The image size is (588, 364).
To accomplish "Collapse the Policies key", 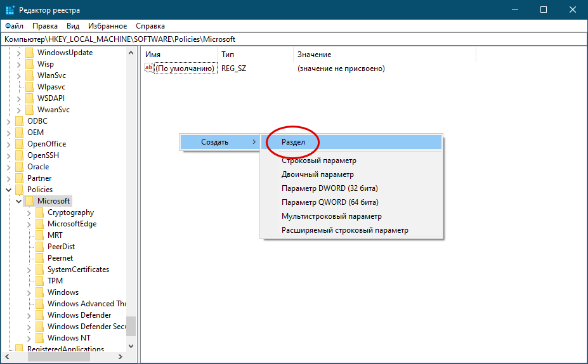I will point(9,190).
